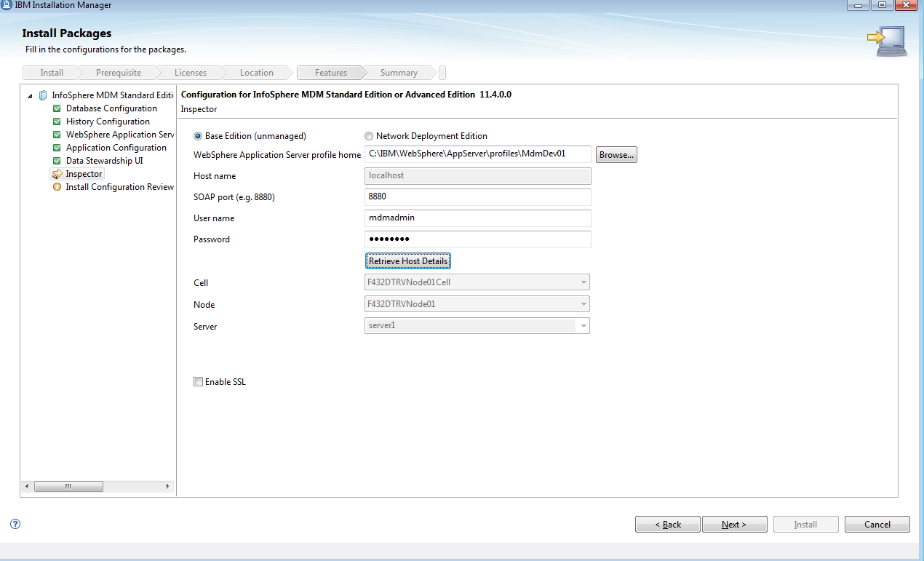Image resolution: width=924 pixels, height=561 pixels.
Task: Click the Cancel button
Action: click(x=877, y=525)
